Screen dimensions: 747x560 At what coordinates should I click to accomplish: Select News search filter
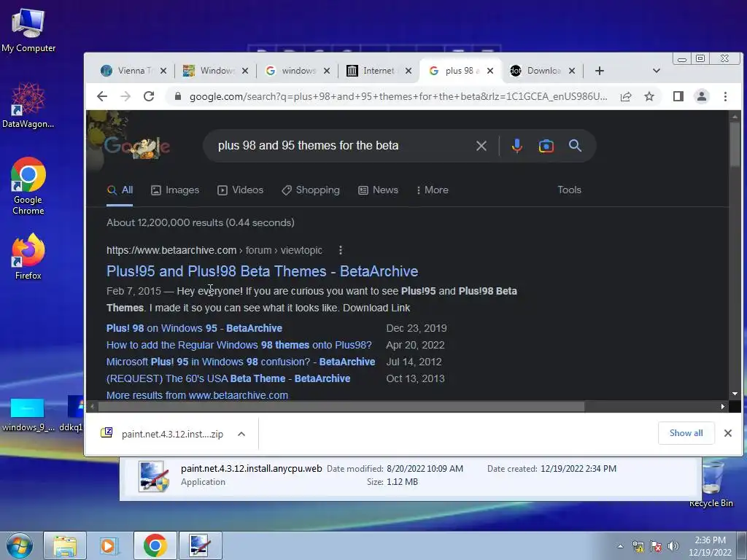378,190
